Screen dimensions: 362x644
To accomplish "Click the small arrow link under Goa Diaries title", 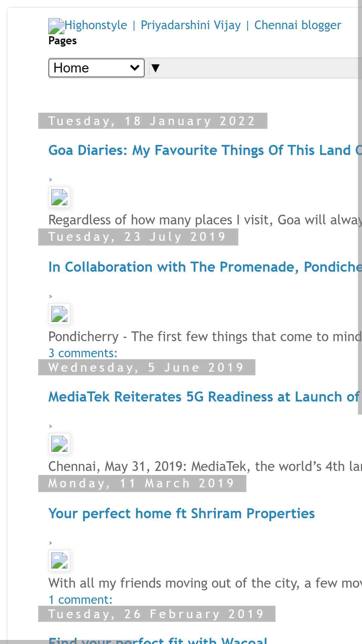I will [51, 180].
